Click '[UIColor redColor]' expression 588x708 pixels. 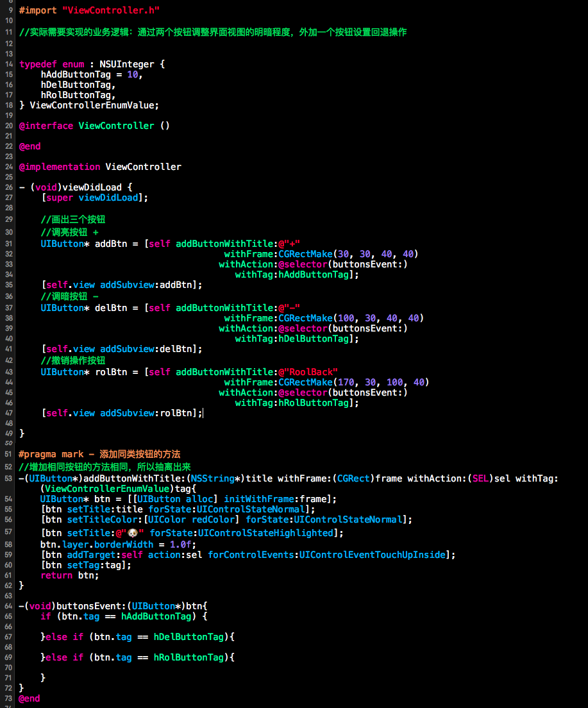coord(192,519)
